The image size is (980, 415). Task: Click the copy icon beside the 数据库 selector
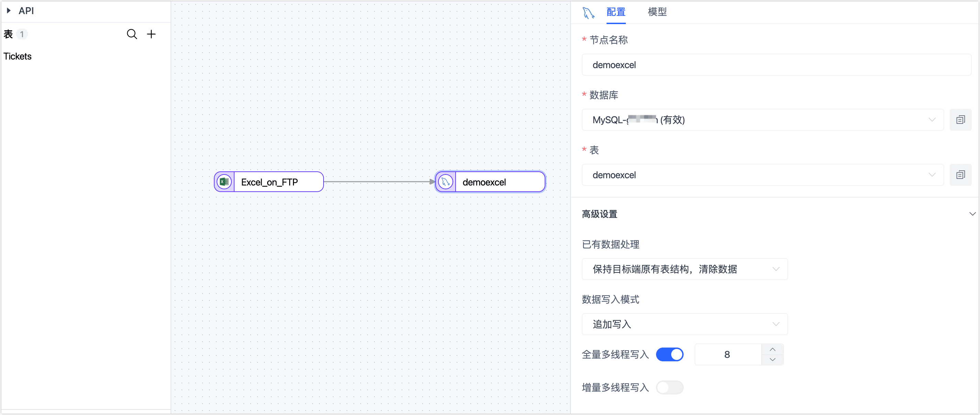tap(961, 119)
